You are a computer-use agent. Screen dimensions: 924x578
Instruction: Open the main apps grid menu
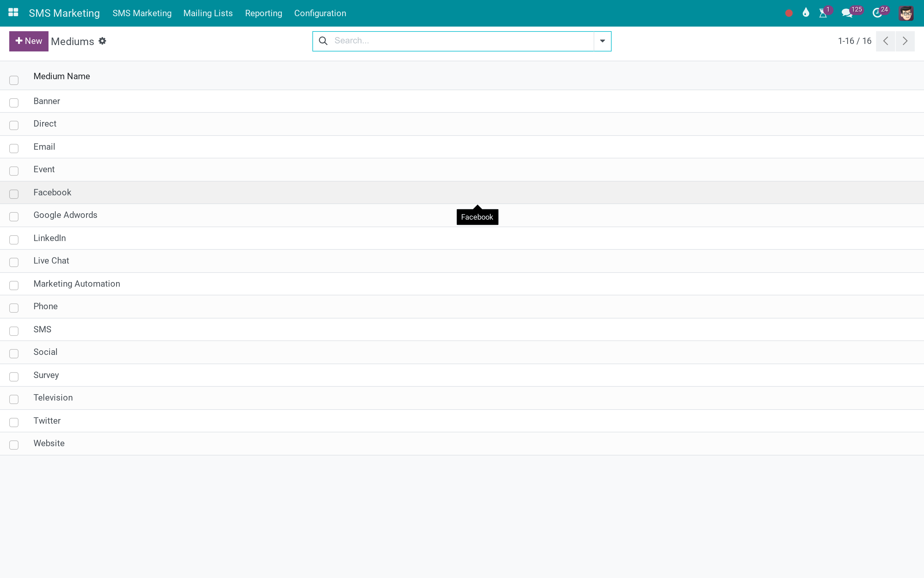click(x=13, y=13)
